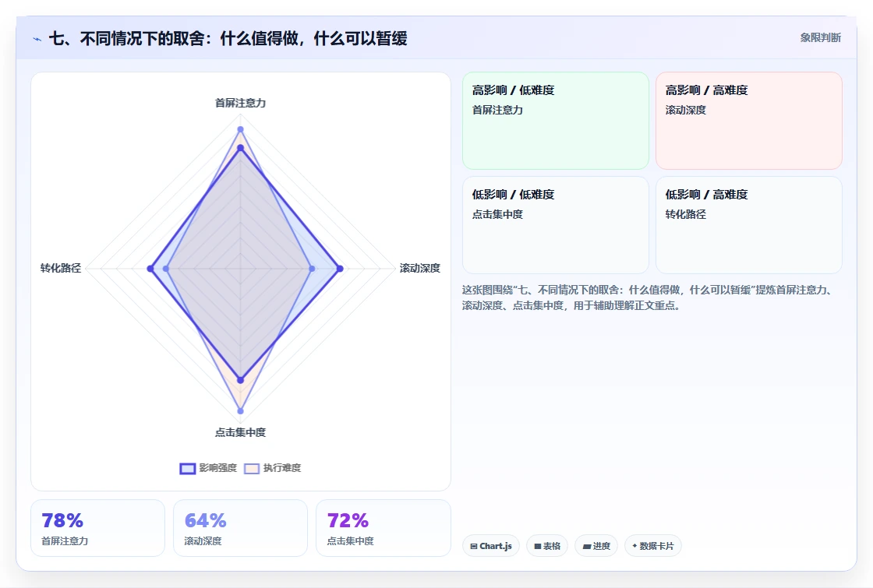
Task: Click the 滚动深度 label under 64%
Action: click(x=203, y=540)
